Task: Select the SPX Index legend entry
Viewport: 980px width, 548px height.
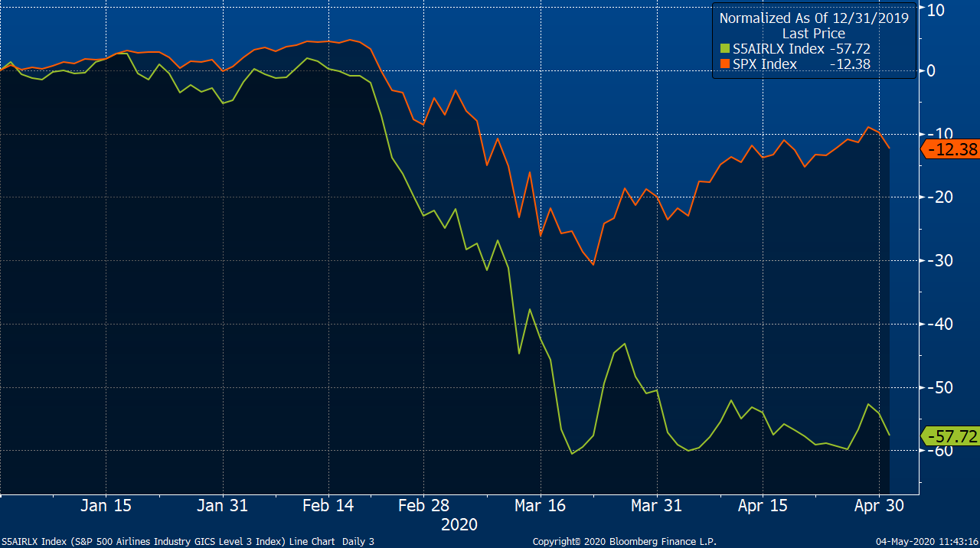Action: point(795,64)
